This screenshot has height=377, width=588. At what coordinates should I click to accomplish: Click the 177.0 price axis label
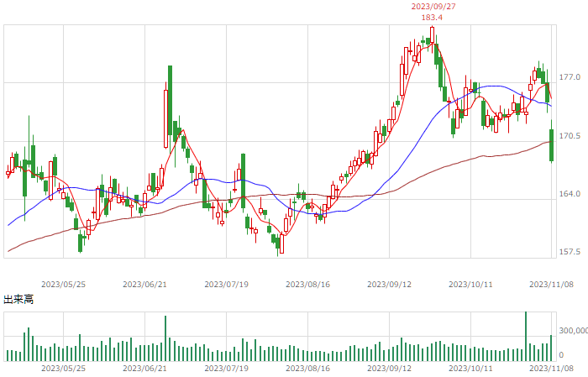point(570,77)
